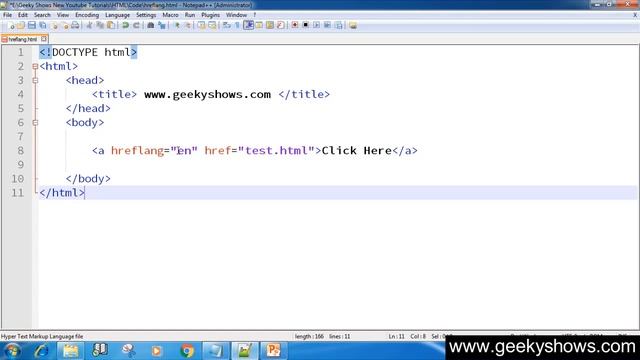The height and width of the screenshot is (360, 640).
Task: Click the Save All toolbar icon
Action: point(42,25)
